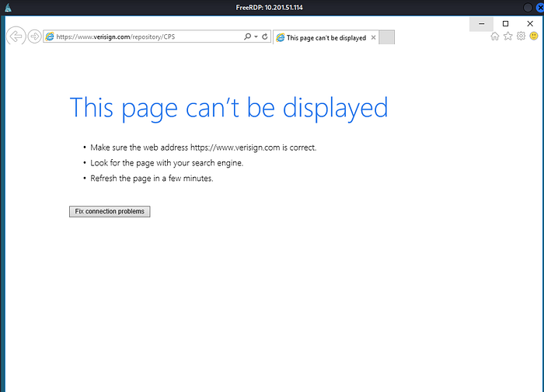
Task: Click the FreeRDP: 10.201.51.114 title text
Action: point(269,8)
